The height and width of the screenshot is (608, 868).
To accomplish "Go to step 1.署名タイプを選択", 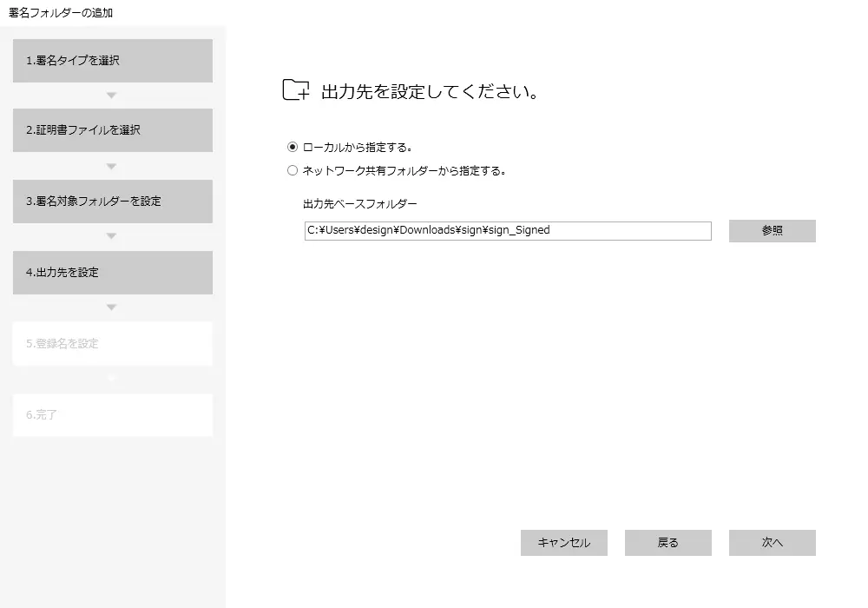I will point(113,61).
